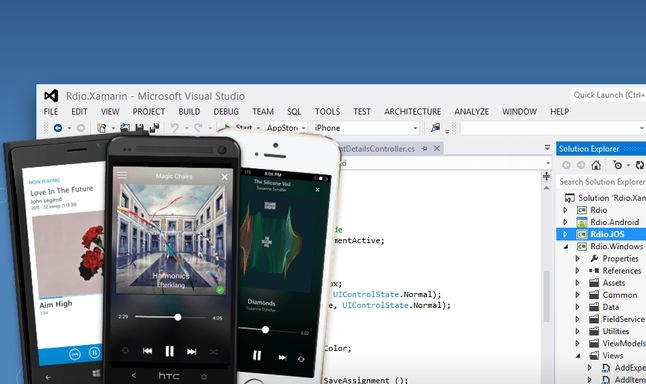Pin the DetailsController.cs tab
Viewport: 646px width, 384px height.
click(424, 149)
